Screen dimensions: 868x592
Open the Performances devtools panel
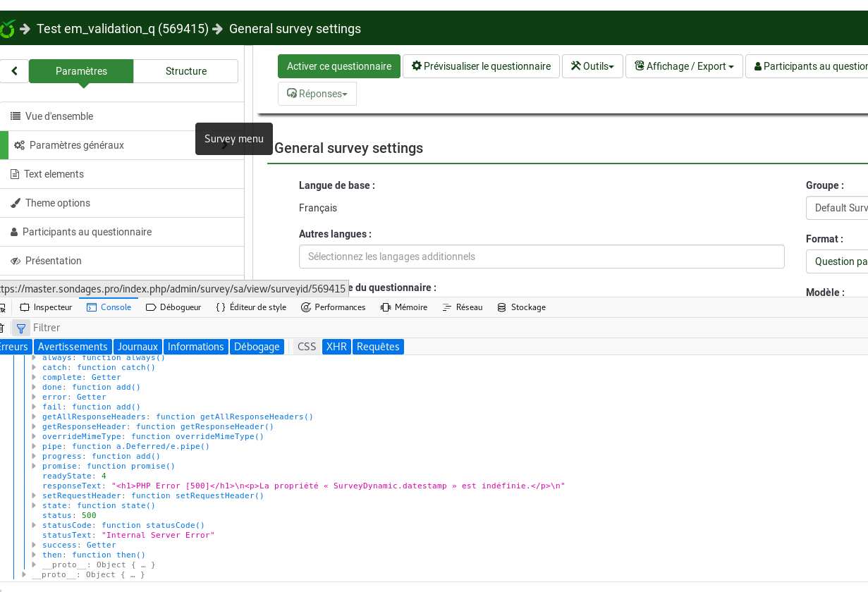(x=333, y=307)
